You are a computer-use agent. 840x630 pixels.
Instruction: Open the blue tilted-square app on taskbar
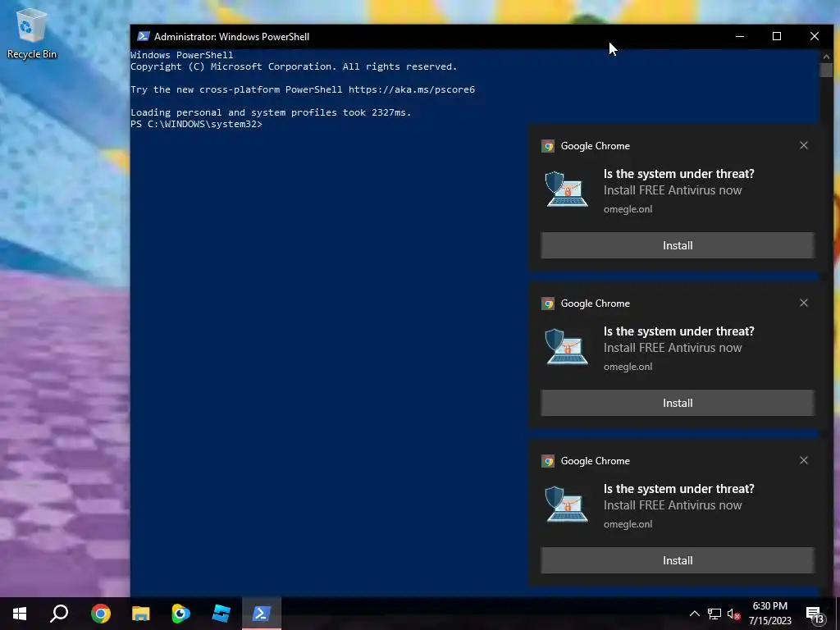pyautogui.click(x=221, y=614)
